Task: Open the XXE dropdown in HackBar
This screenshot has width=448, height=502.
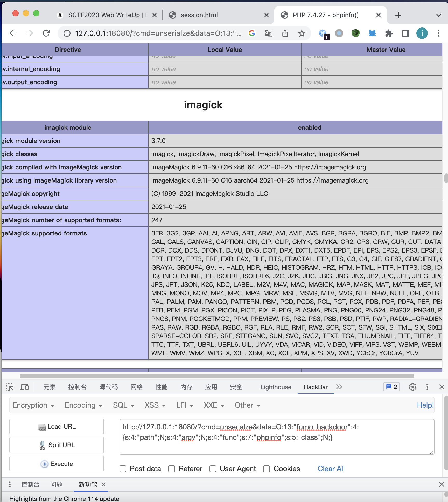Action: point(214,405)
